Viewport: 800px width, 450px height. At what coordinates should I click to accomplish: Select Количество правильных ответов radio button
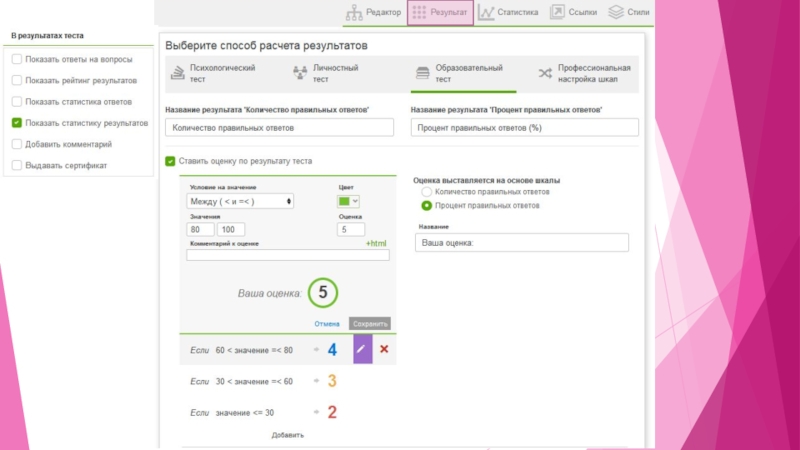pyautogui.click(x=427, y=192)
